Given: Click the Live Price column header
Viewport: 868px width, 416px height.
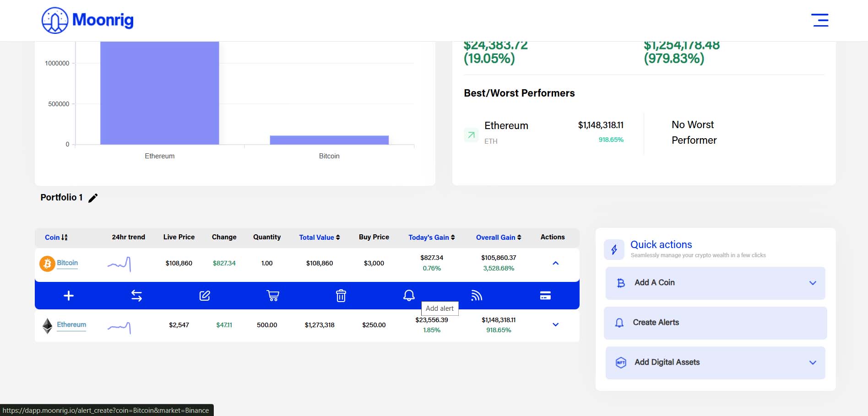Looking at the screenshot, I should [x=179, y=237].
